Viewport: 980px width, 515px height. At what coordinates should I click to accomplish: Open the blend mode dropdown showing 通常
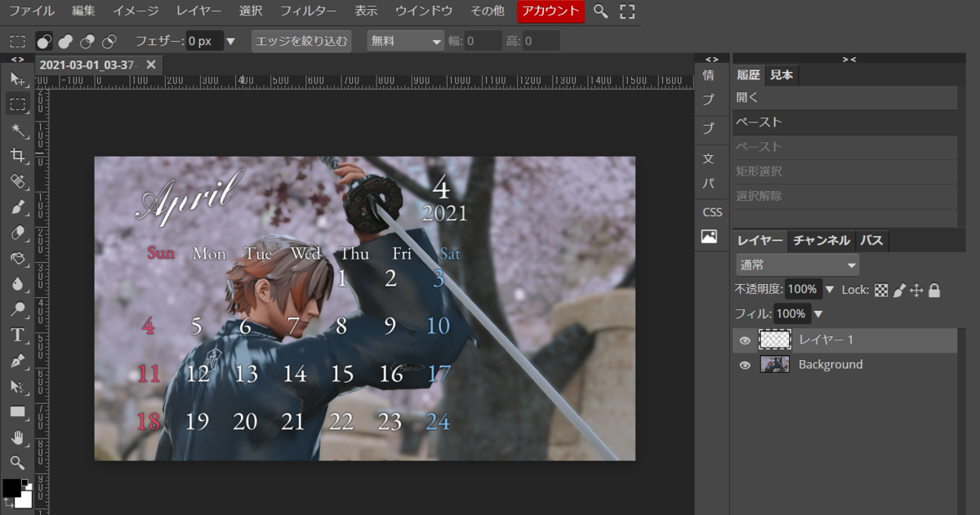pyautogui.click(x=796, y=264)
